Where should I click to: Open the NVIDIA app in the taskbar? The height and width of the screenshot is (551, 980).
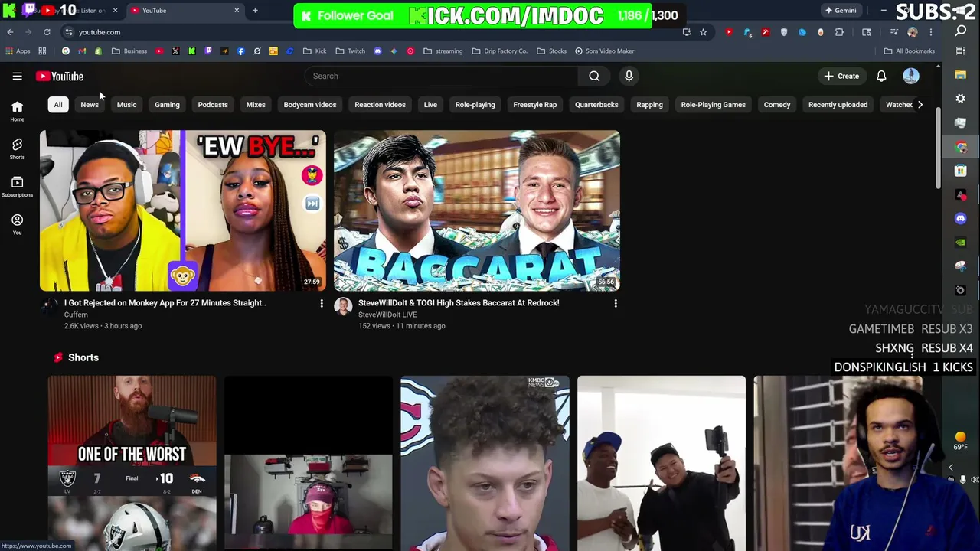coord(961,242)
